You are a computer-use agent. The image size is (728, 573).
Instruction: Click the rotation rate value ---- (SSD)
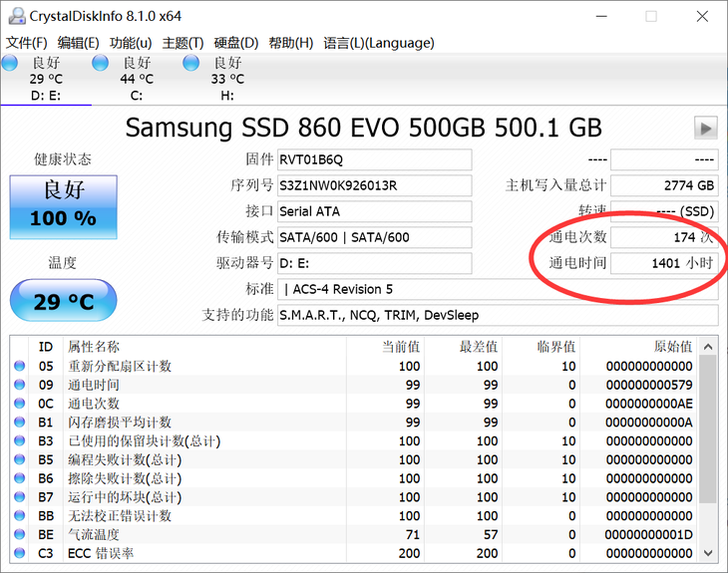[x=664, y=211]
